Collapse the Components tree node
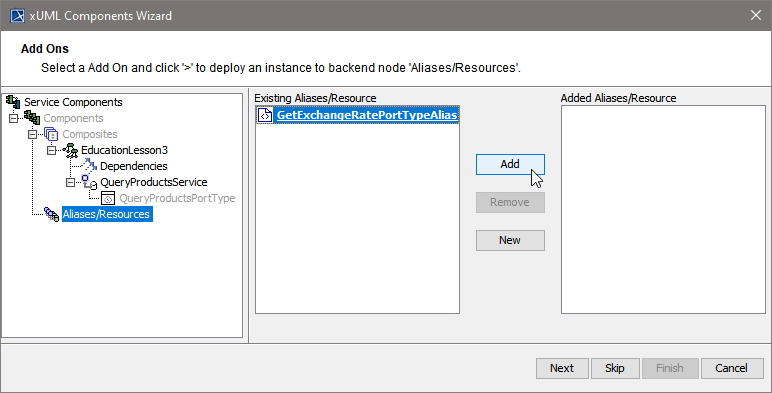This screenshot has width=772, height=393. [x=13, y=118]
